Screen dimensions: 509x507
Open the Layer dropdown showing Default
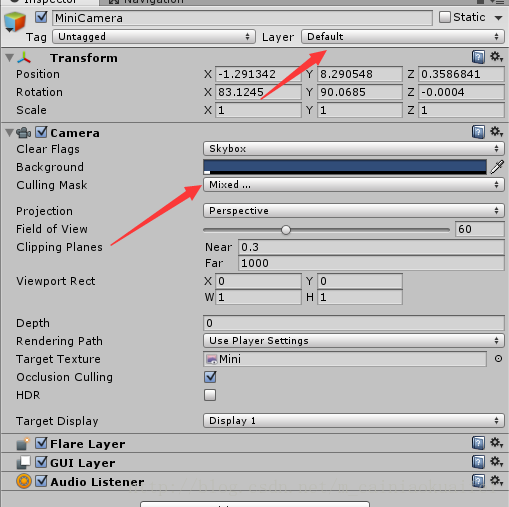pos(403,37)
